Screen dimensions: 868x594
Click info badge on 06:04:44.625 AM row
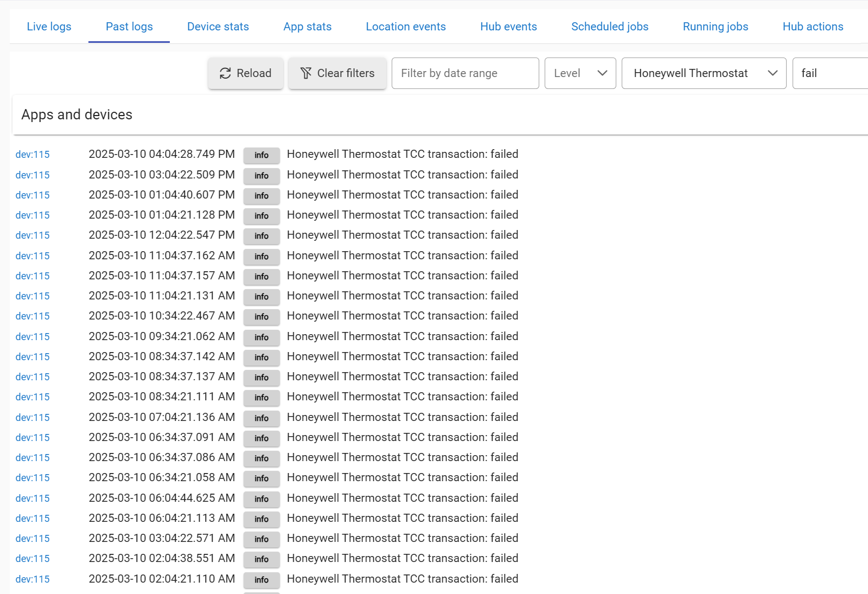coord(261,499)
